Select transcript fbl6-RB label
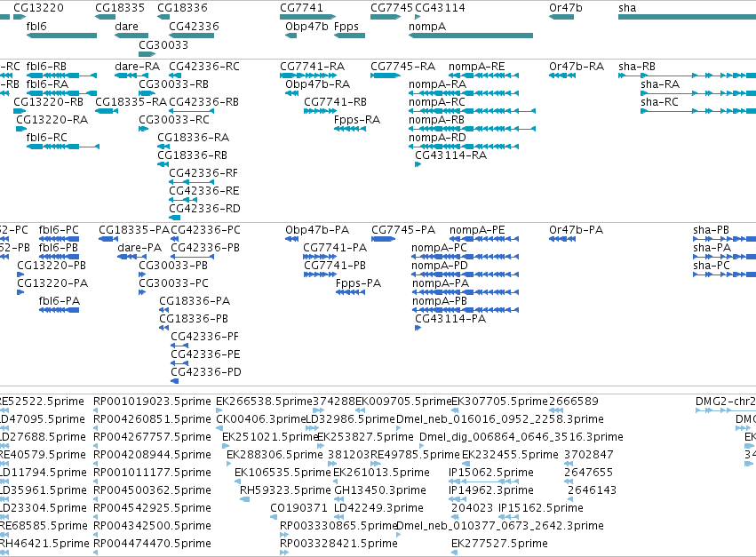756x557 pixels. click(x=46, y=67)
